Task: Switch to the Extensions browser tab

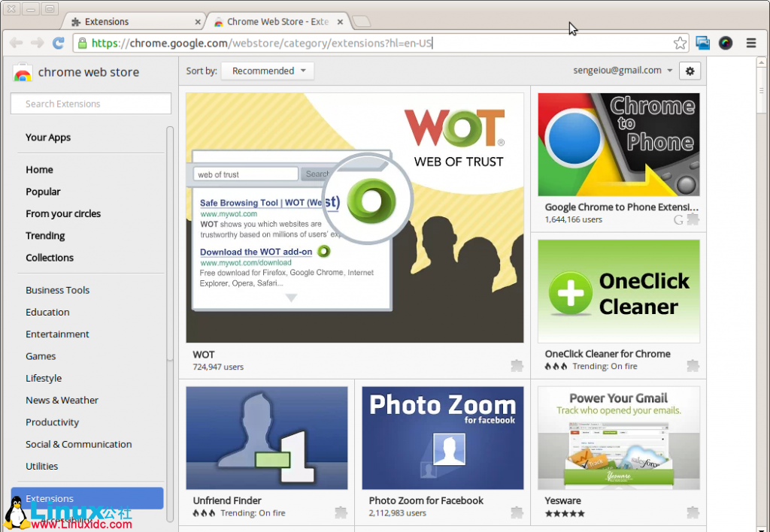Action: coord(132,22)
